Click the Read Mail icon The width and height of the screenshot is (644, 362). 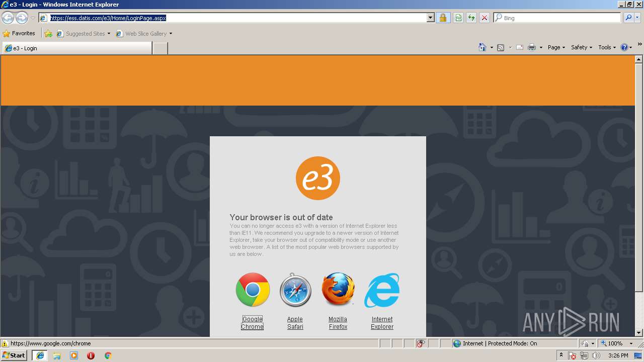click(520, 47)
